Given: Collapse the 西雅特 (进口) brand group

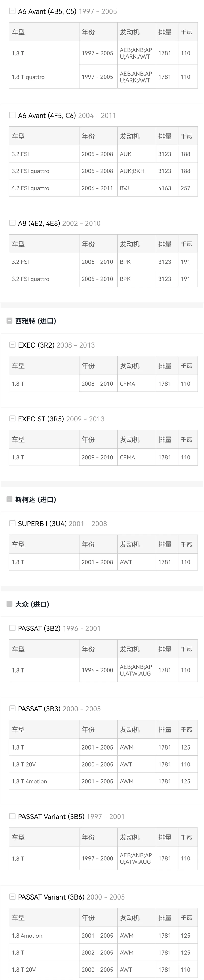Looking at the screenshot, I should pos(9,321).
